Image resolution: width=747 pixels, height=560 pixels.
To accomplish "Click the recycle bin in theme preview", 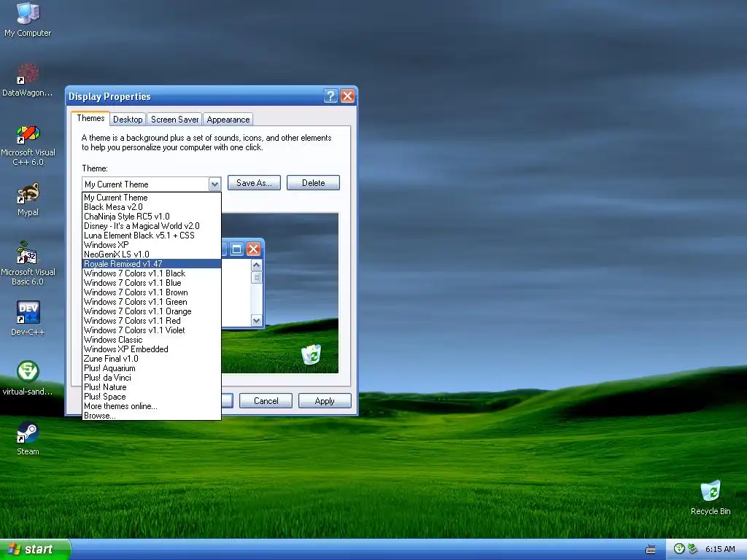I will pyautogui.click(x=311, y=354).
